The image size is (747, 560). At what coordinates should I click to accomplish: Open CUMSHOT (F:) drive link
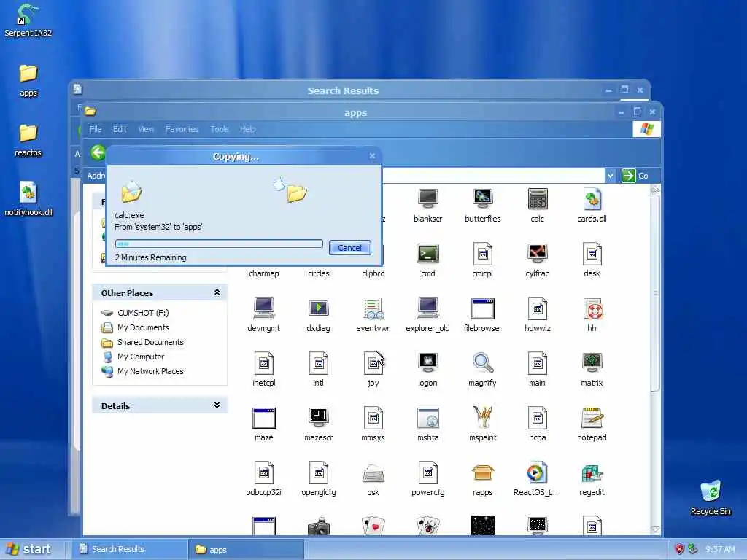click(143, 313)
